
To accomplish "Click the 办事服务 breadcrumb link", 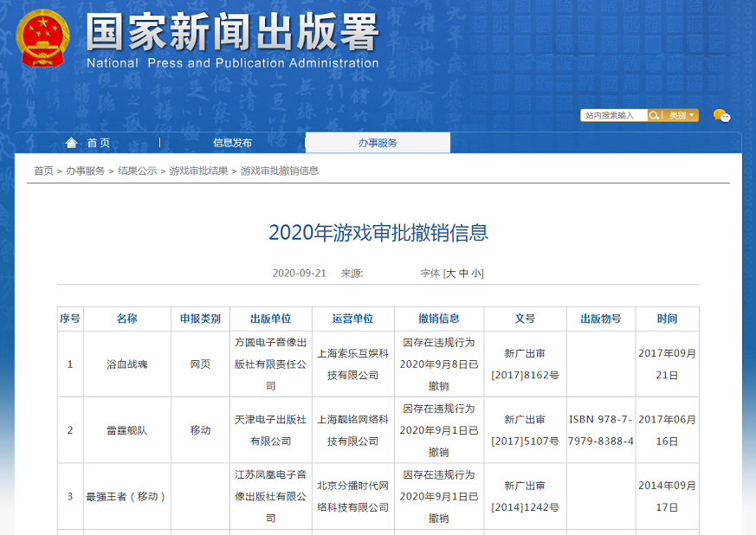I will tap(86, 171).
